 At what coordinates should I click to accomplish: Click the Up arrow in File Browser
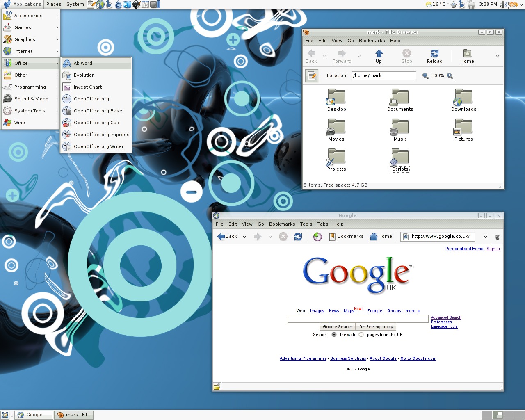point(379,57)
